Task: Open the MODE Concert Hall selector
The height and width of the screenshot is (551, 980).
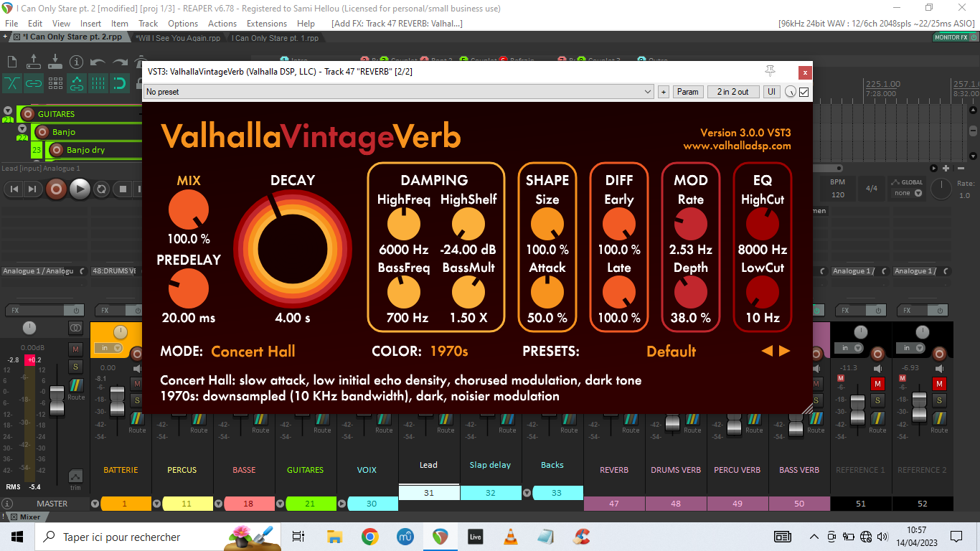Action: 253,352
